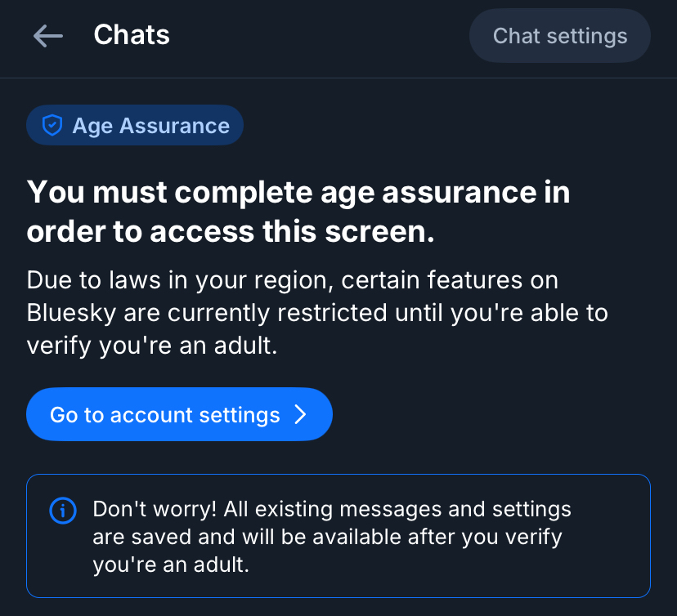The width and height of the screenshot is (677, 616).
Task: Click the chevron on account settings button
Action: click(300, 415)
